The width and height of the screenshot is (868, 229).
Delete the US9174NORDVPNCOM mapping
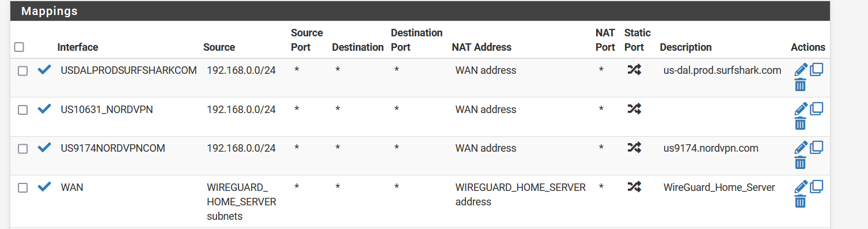pos(800,163)
